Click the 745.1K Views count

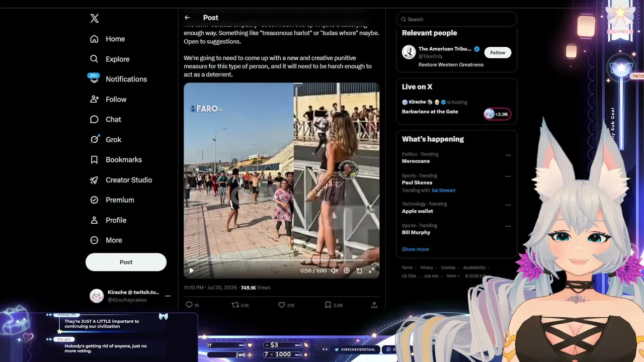(x=256, y=288)
